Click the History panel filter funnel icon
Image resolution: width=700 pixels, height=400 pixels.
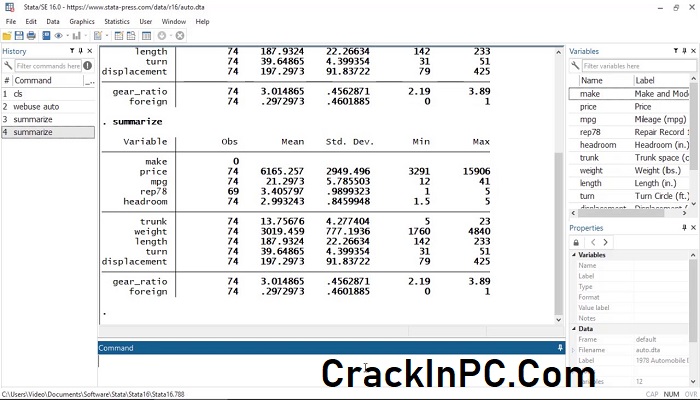coord(72,51)
